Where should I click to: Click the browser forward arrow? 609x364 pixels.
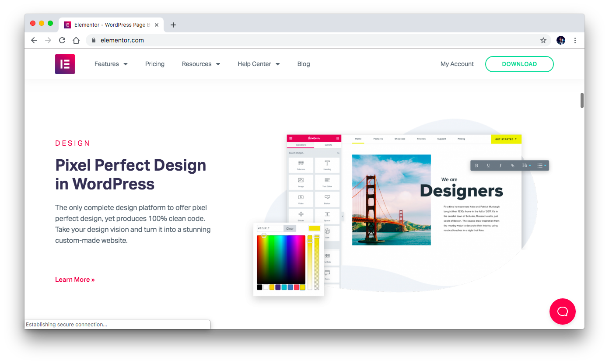click(x=48, y=40)
